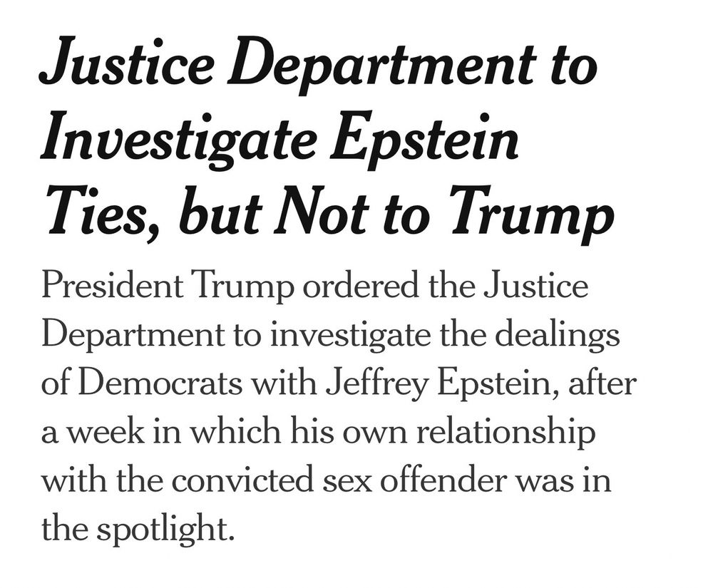Click "Department" in the summary paragraph
This screenshot has width=713, height=588.
click(x=133, y=336)
